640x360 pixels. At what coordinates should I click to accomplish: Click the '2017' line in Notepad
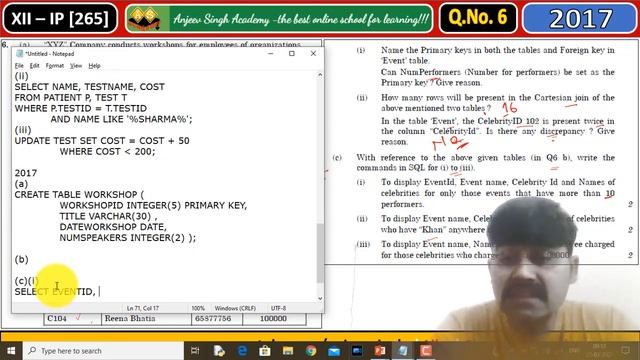tap(26, 173)
